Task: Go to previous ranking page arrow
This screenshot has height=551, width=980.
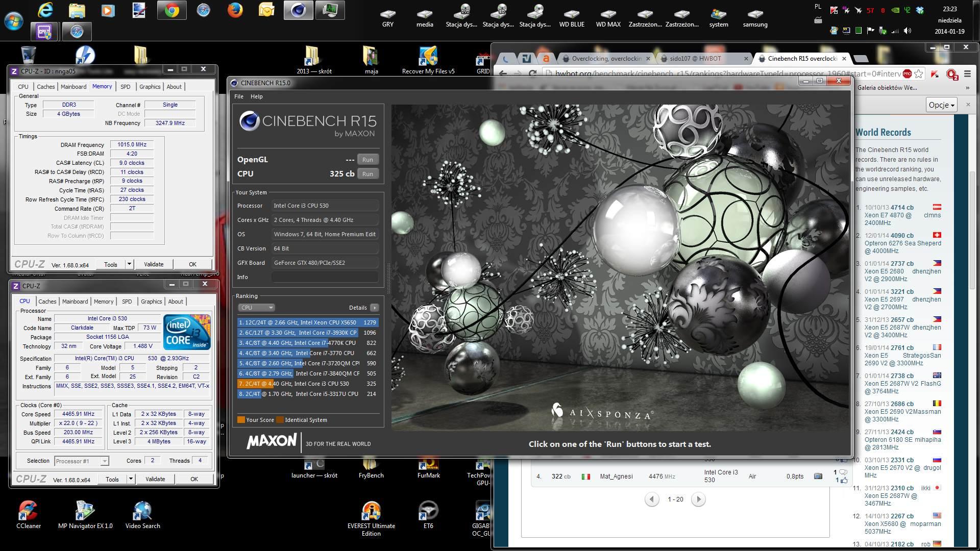Action: click(652, 499)
